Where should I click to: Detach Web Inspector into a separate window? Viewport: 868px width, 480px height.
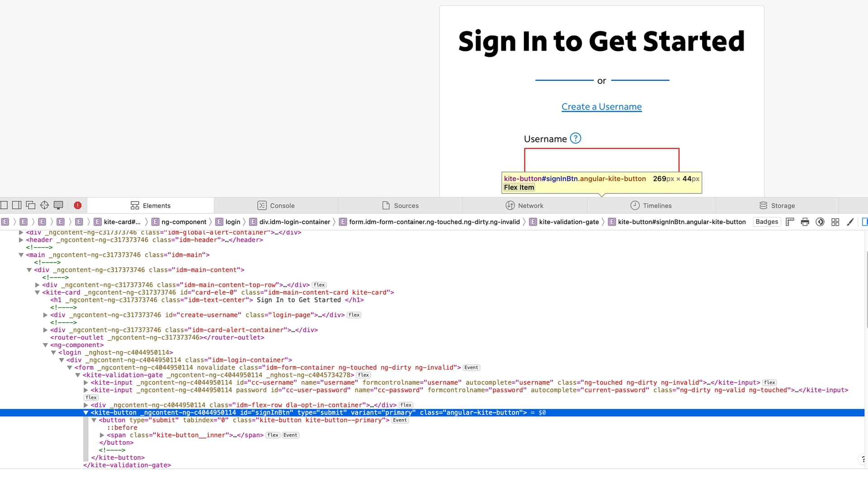(x=30, y=205)
